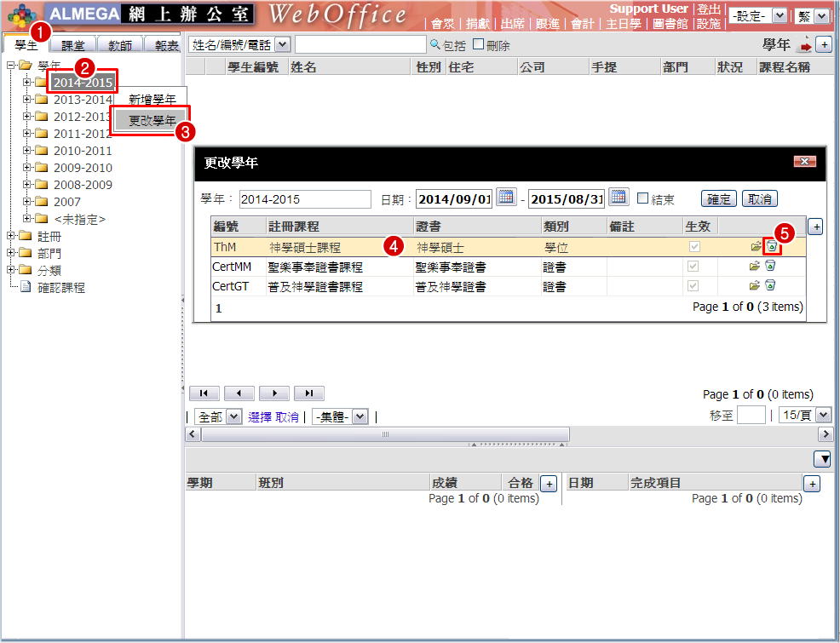The height and width of the screenshot is (643, 840).
Task: Click the 確定 button
Action: [718, 198]
